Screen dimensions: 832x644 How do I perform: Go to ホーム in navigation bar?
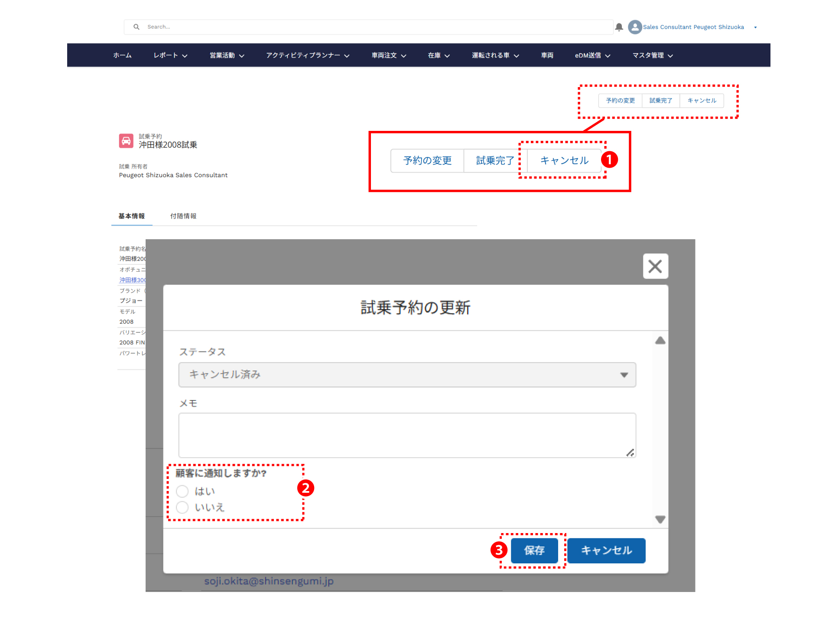tap(122, 55)
